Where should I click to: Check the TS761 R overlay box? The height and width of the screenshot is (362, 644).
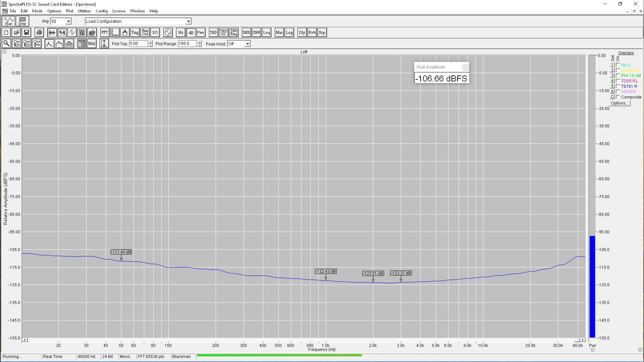(x=618, y=86)
